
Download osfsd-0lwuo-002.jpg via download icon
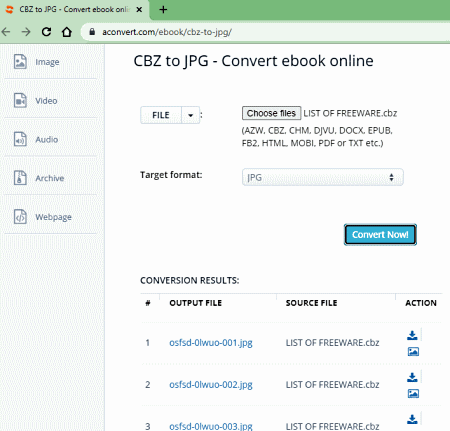412,377
